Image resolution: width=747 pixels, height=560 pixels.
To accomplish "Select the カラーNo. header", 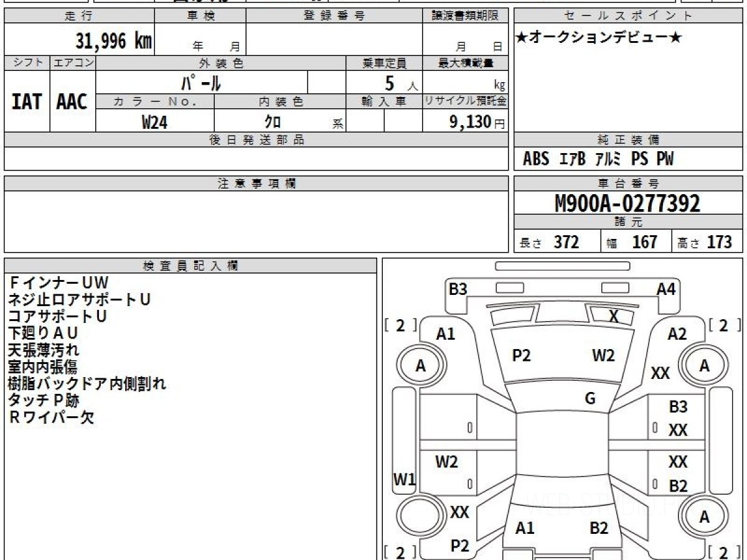I will coord(155,101).
